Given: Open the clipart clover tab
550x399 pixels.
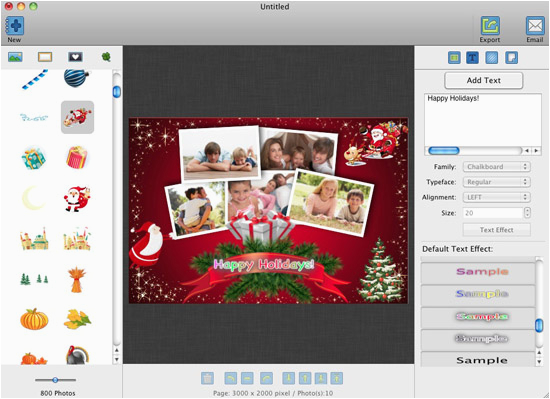Looking at the screenshot, I should [106, 57].
